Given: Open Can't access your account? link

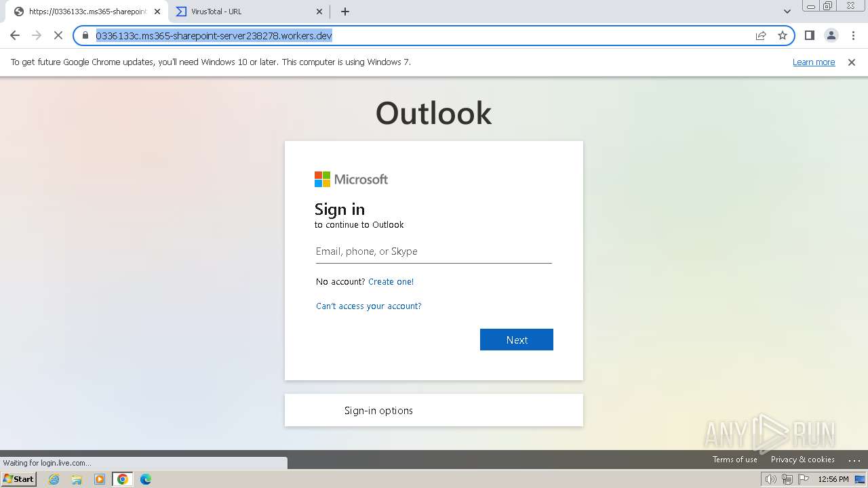Looking at the screenshot, I should 369,306.
